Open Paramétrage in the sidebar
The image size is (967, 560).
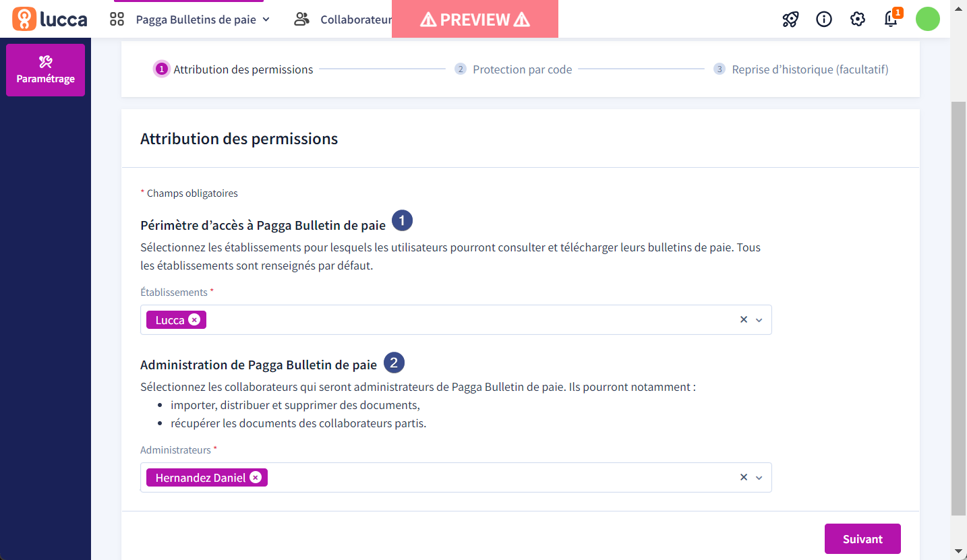[45, 70]
